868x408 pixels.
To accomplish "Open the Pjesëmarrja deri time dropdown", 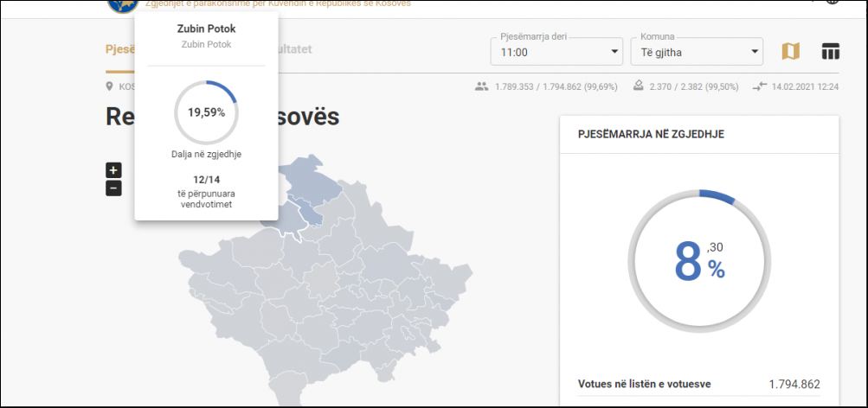I will 556,52.
